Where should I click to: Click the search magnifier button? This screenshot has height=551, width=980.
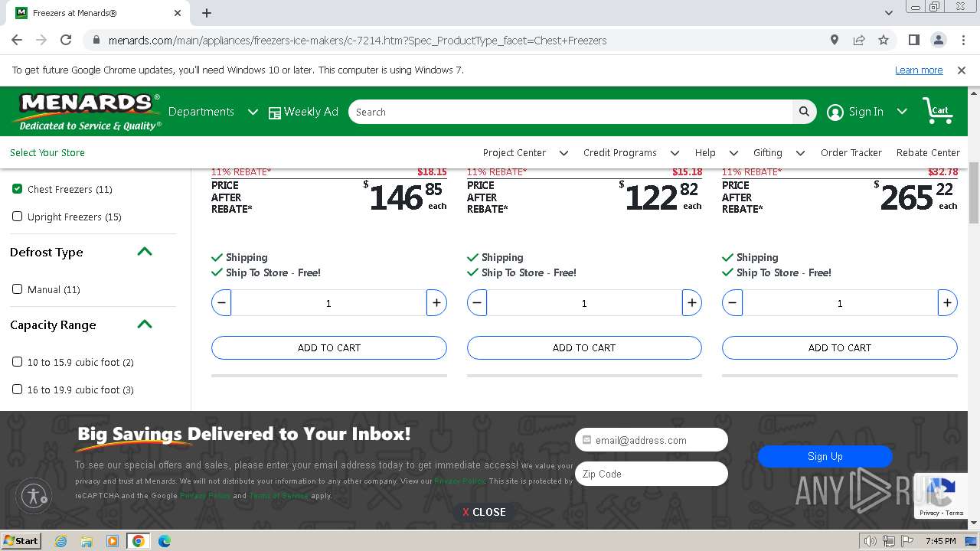804,112
